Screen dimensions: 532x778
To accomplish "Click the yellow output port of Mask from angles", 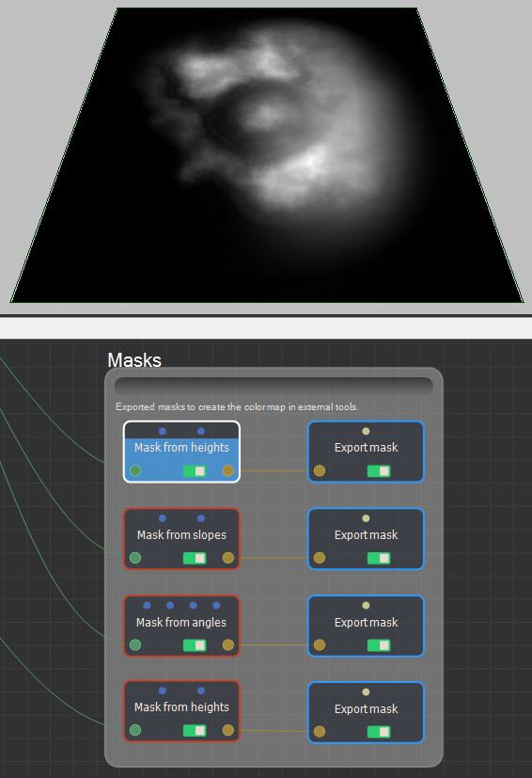I will click(228, 644).
